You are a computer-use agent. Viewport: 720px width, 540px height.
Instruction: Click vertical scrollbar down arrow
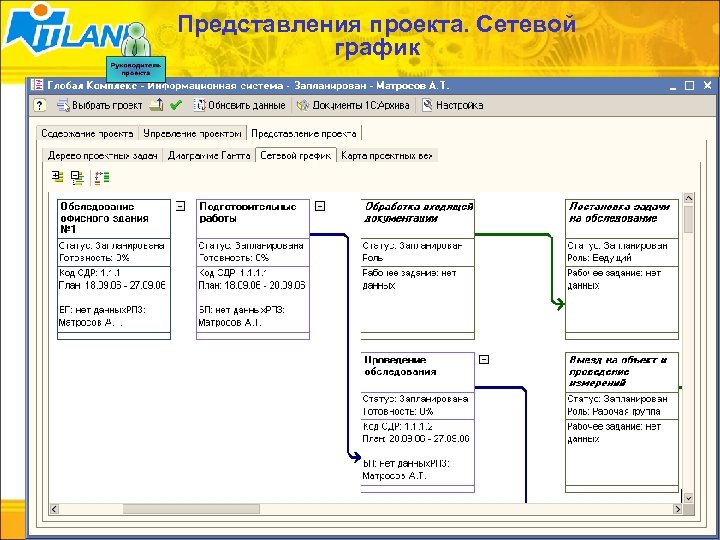pos(688,498)
